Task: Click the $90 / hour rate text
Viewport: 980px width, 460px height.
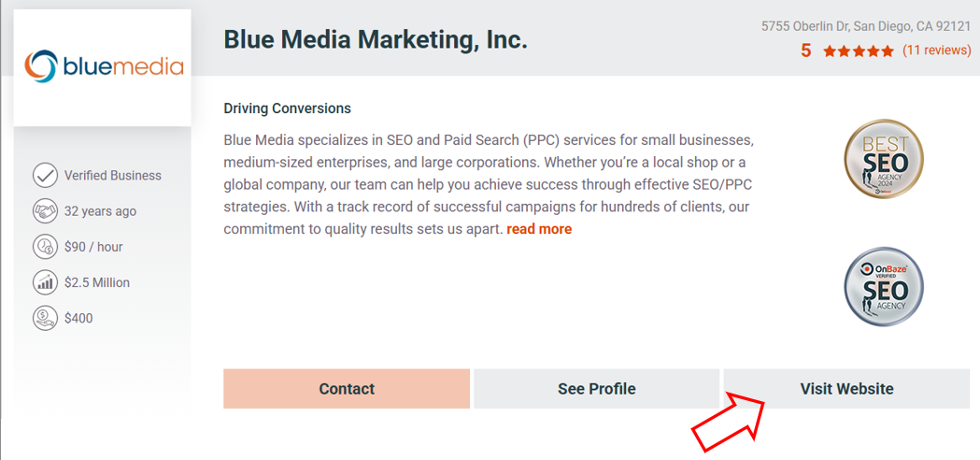Action: coord(93,247)
